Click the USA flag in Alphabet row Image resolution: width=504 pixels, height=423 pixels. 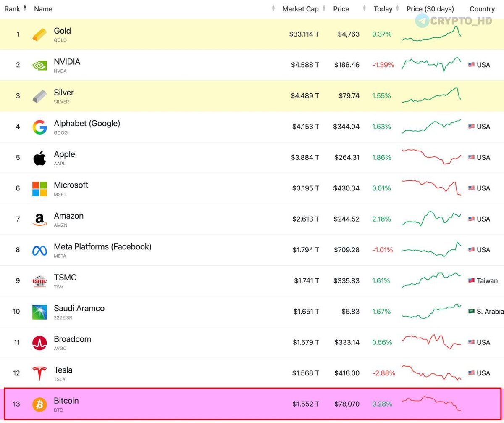coord(471,127)
